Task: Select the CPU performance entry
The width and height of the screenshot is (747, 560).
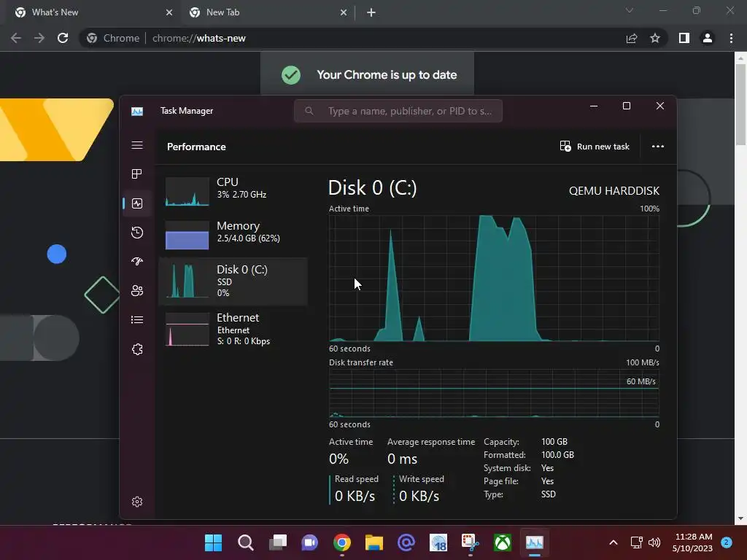Action: 233,190
